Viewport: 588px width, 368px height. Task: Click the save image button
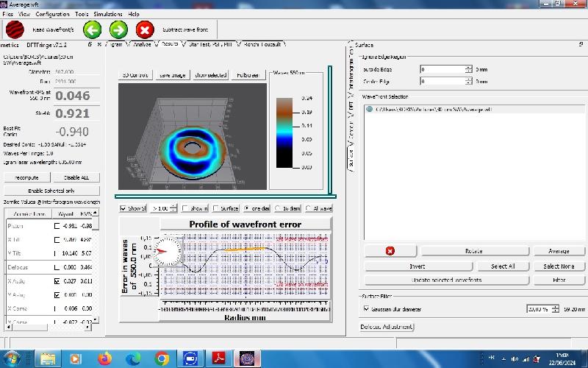tap(173, 75)
